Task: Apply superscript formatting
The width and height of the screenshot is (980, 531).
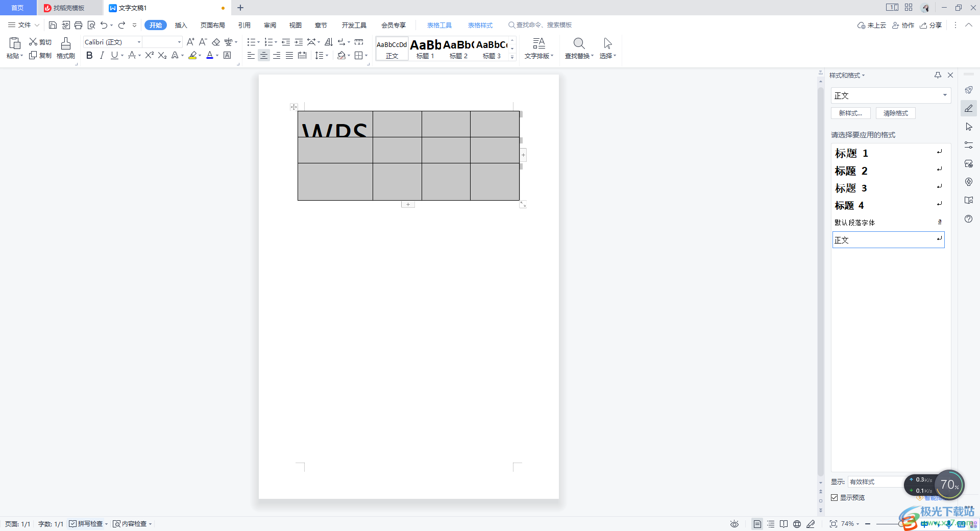Action: point(150,55)
